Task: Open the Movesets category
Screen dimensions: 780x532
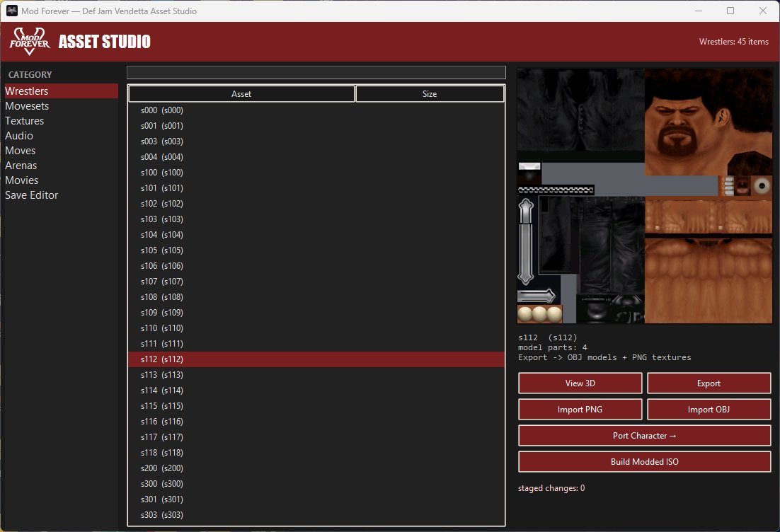Action: [x=61, y=106]
